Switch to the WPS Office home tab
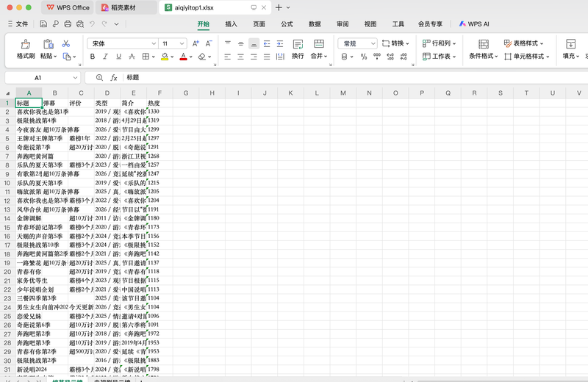 [x=68, y=7]
